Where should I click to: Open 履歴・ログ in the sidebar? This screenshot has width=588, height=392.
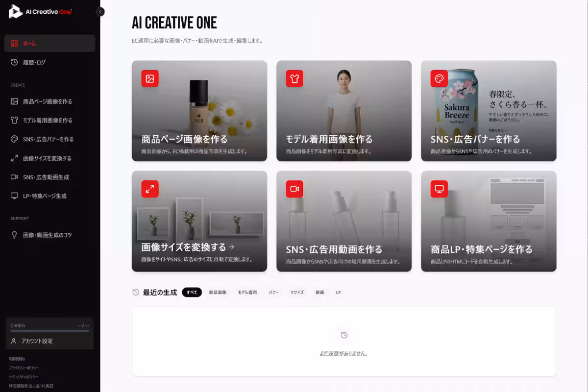point(49,62)
